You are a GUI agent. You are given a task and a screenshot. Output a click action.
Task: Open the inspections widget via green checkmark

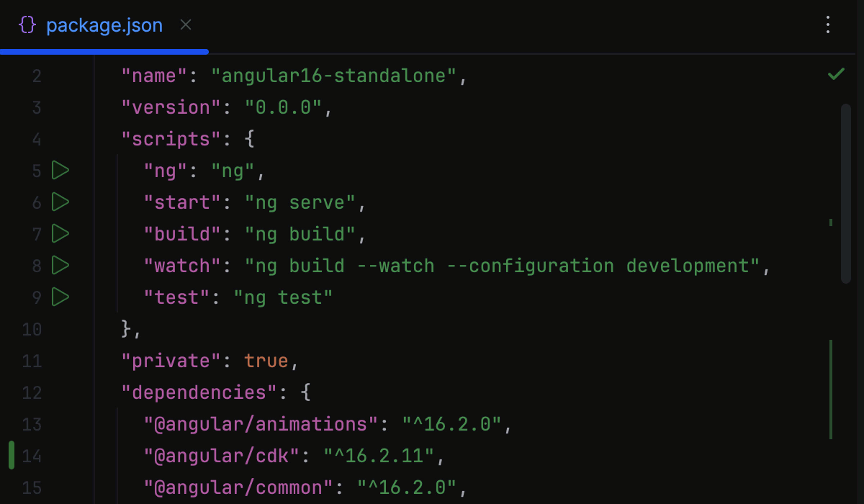(x=835, y=73)
